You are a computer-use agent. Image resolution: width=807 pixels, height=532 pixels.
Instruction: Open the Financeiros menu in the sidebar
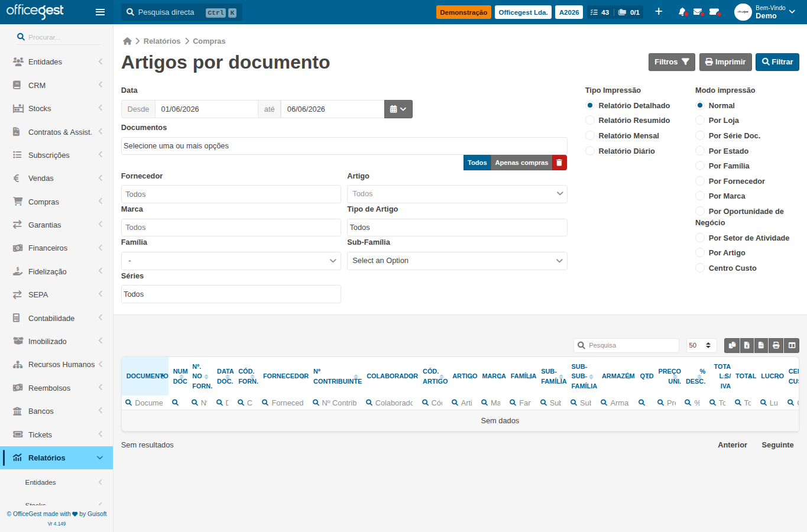tap(57, 248)
